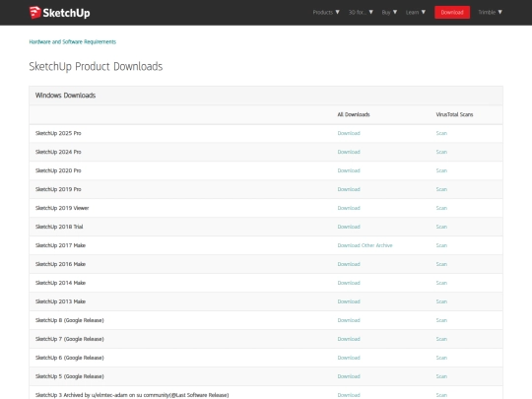Click the red Download button in header
532x399 pixels.
(x=452, y=12)
